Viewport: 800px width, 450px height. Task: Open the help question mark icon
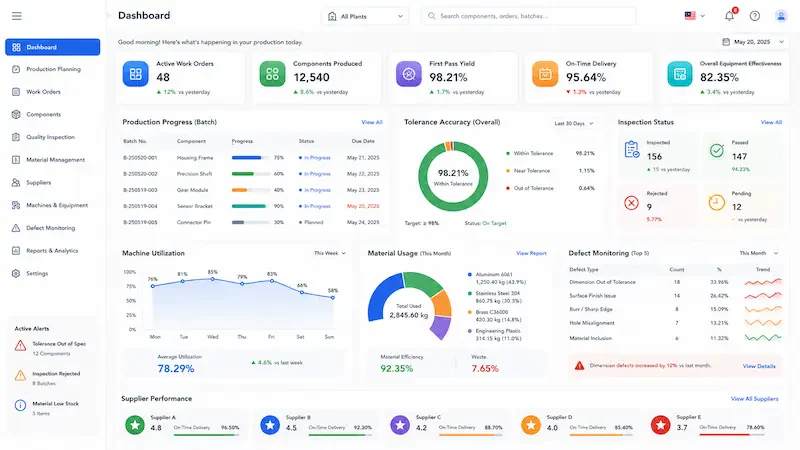point(755,16)
